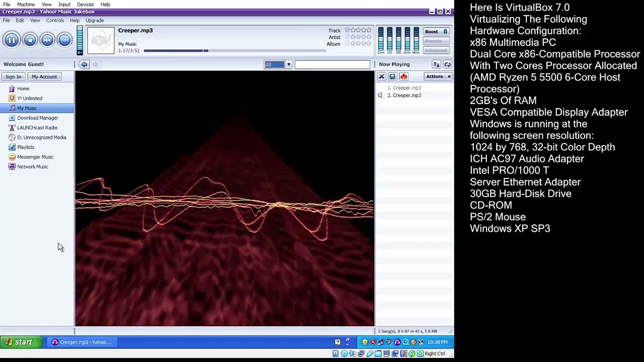Viewport: 644px width, 362px height.
Task: Open Download Manager in sidebar
Action: click(37, 118)
